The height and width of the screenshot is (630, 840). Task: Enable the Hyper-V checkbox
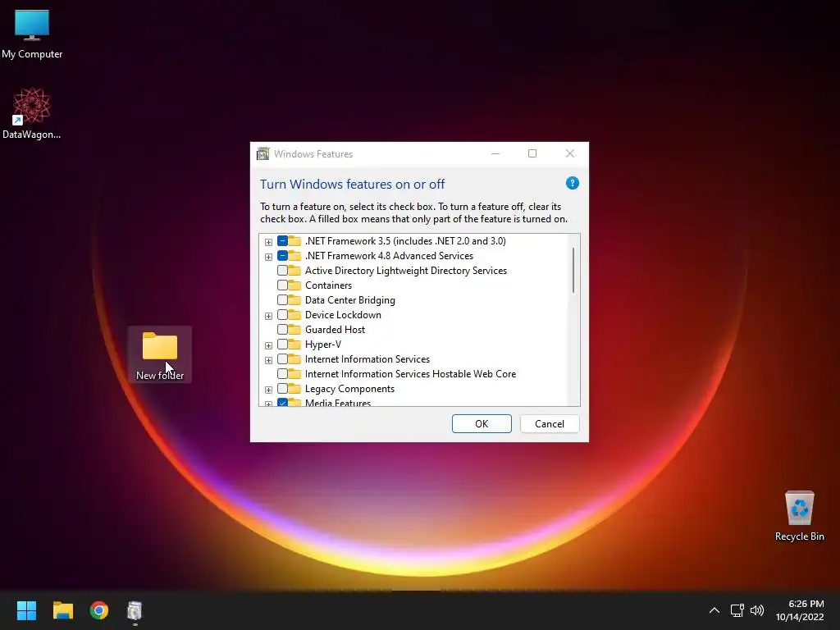pyautogui.click(x=282, y=344)
